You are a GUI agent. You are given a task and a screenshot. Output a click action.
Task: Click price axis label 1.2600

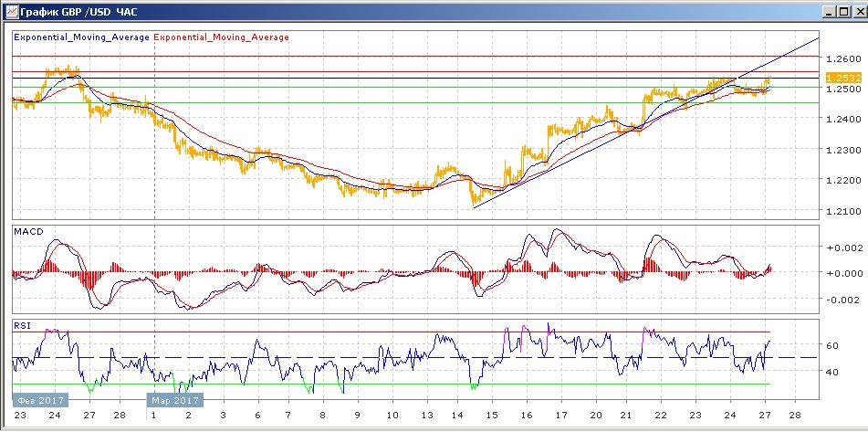click(842, 58)
